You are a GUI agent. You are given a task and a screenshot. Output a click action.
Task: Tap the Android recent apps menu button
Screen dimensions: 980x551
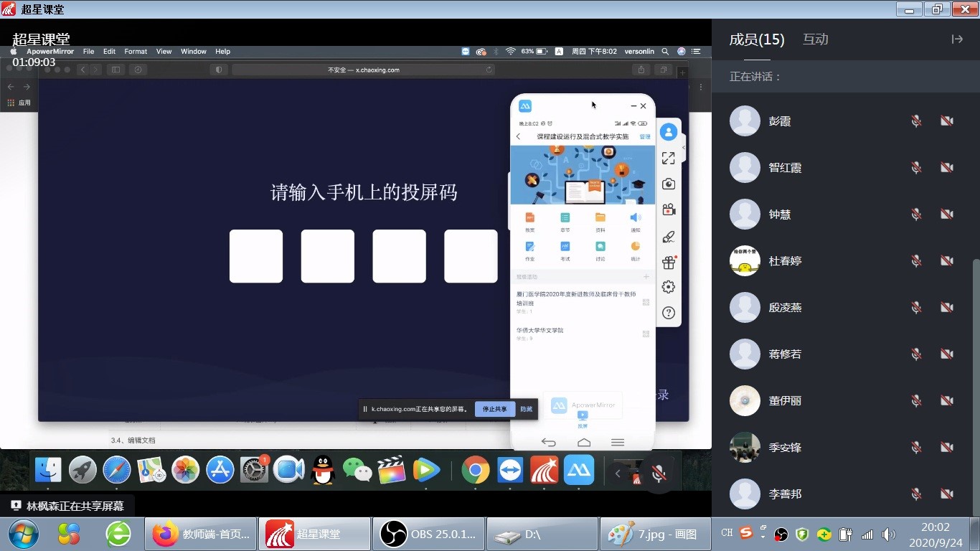[x=618, y=442]
